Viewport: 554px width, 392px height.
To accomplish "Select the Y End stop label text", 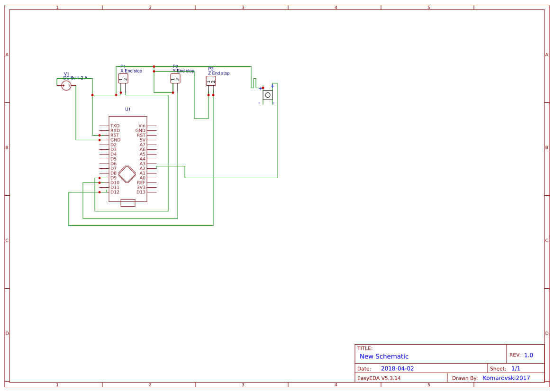I will click(184, 70).
